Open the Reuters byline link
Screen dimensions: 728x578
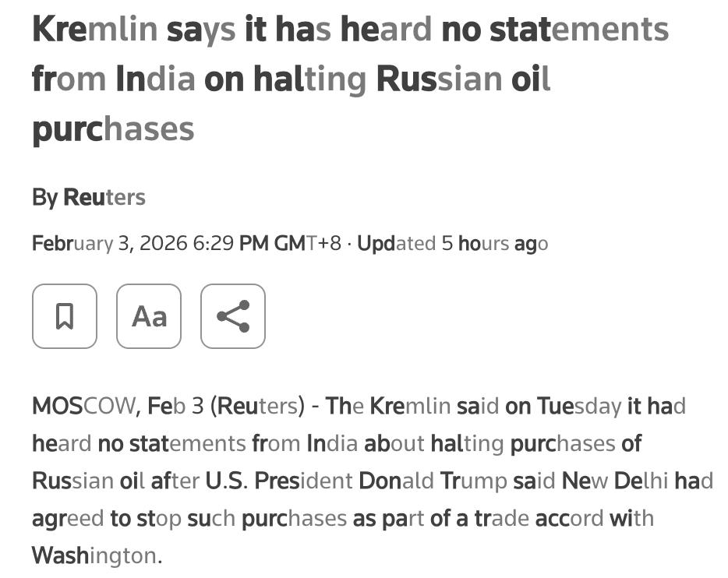104,197
